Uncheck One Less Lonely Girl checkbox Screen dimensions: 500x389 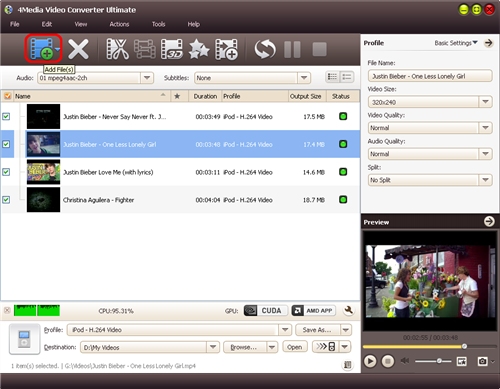click(x=6, y=144)
